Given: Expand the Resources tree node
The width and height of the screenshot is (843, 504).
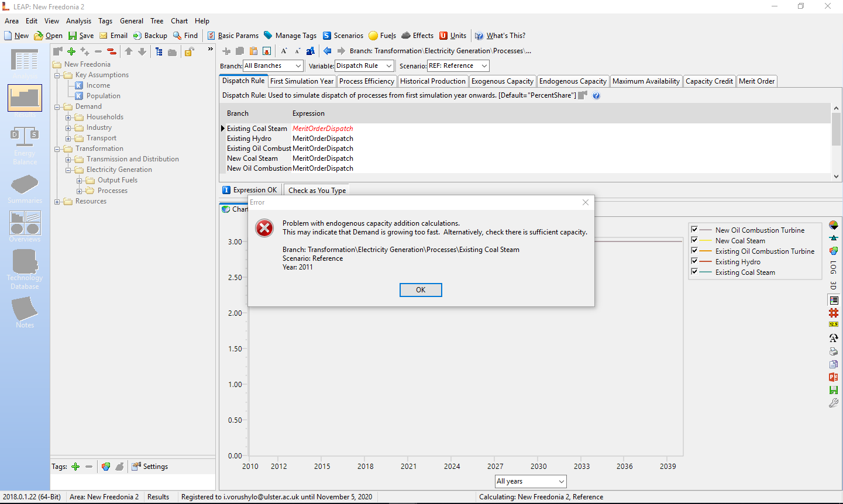Looking at the screenshot, I should 57,201.
